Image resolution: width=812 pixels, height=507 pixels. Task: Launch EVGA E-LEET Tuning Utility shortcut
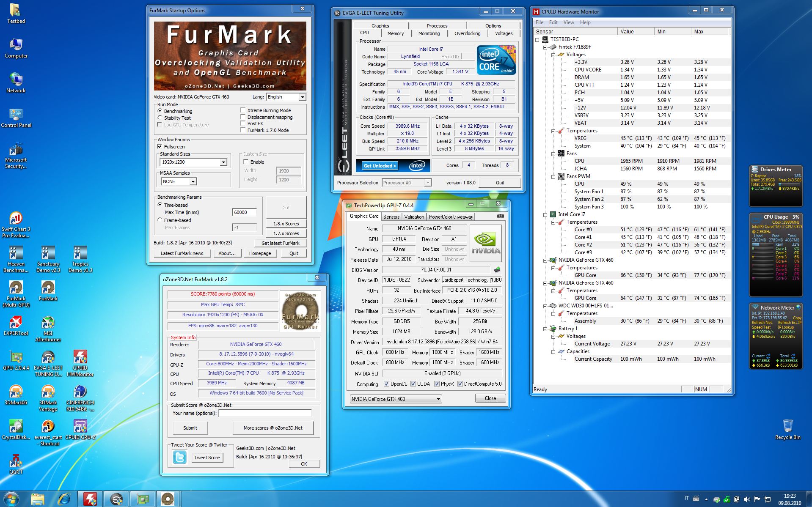click(48, 363)
